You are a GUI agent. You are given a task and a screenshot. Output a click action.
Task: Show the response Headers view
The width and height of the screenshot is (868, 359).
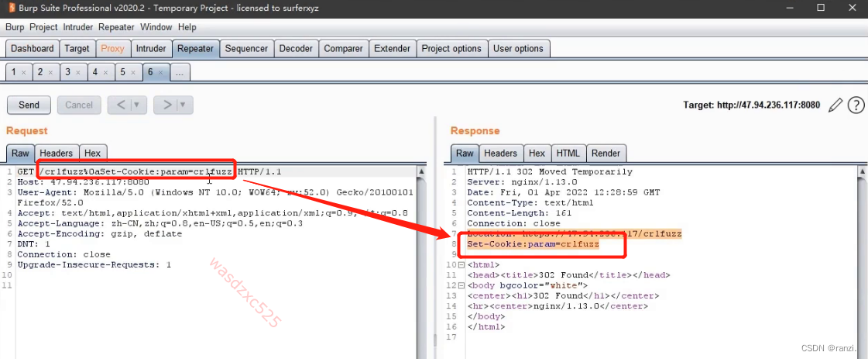500,153
